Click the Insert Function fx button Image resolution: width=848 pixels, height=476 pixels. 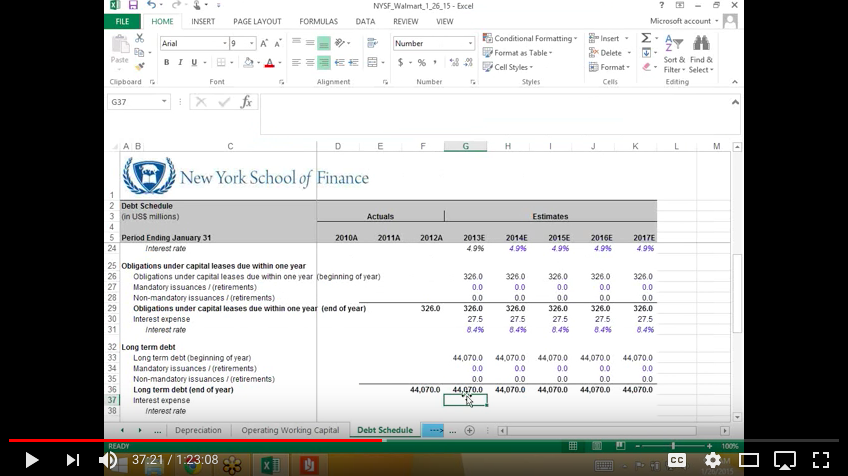pos(246,102)
